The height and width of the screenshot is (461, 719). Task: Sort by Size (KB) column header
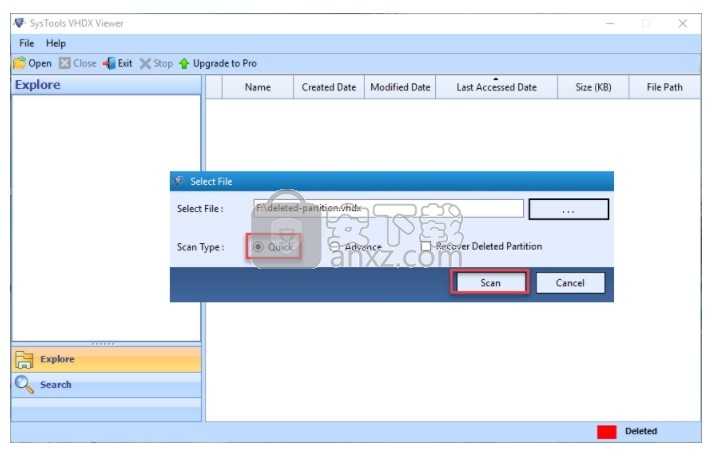(x=593, y=87)
